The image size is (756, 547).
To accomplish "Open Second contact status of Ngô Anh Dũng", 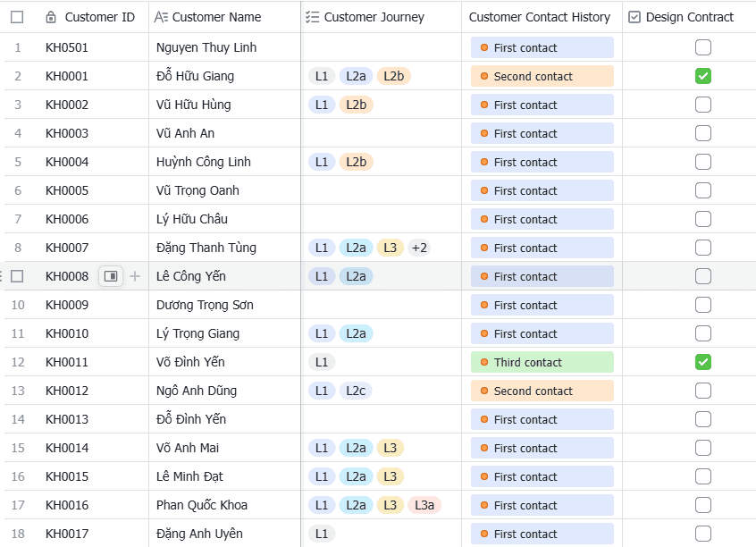I will [542, 391].
